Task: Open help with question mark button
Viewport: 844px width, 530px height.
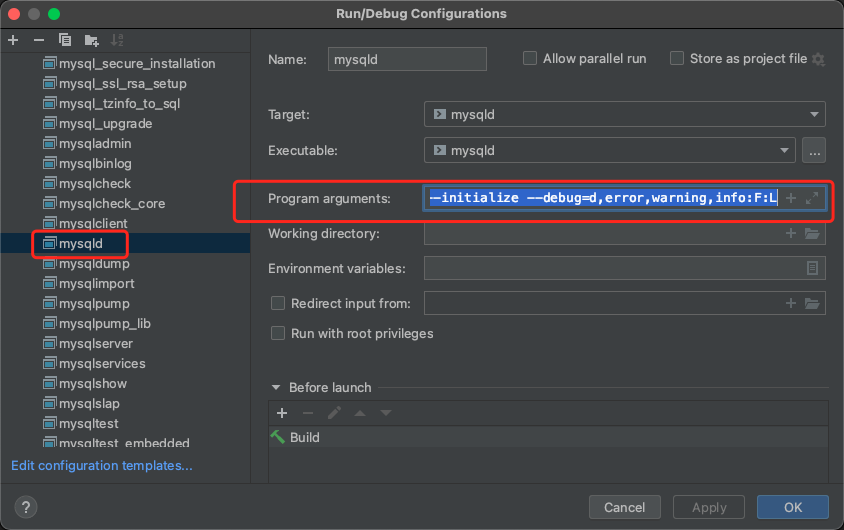Action: [x=26, y=507]
